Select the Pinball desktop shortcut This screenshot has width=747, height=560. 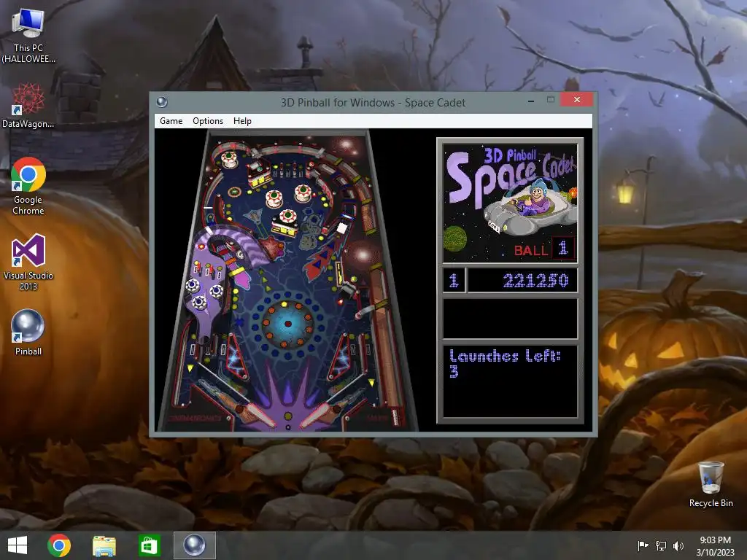28,332
